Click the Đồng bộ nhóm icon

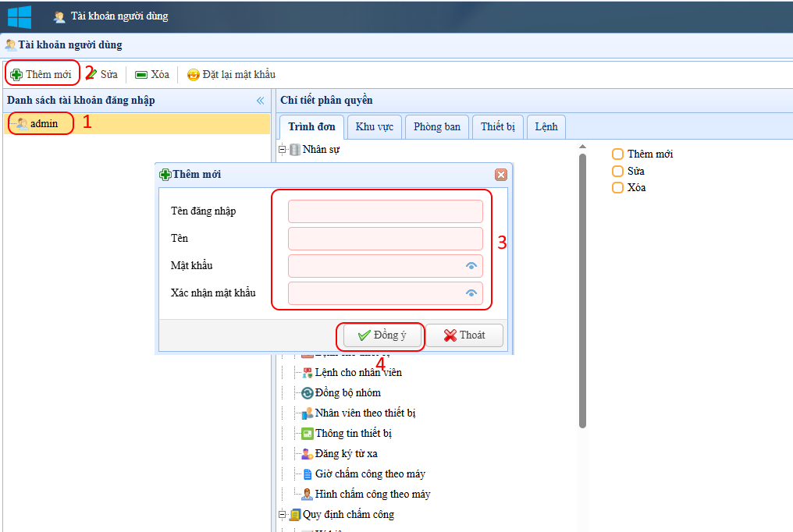pyautogui.click(x=308, y=393)
